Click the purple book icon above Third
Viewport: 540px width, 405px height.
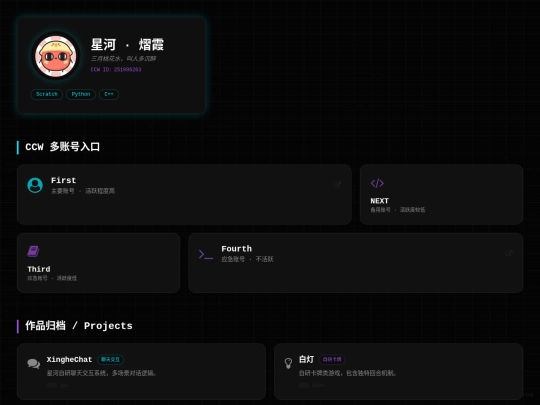33,251
